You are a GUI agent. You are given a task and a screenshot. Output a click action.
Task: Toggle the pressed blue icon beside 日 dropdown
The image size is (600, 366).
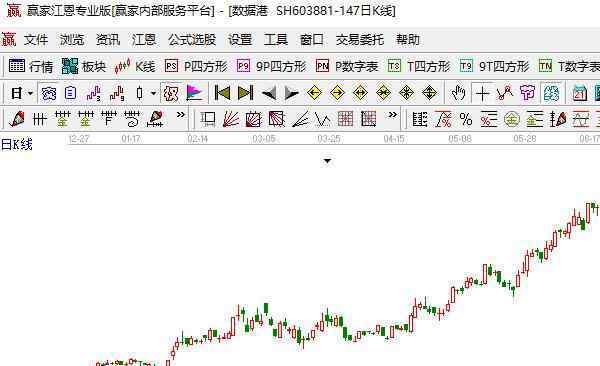pyautogui.click(x=49, y=93)
